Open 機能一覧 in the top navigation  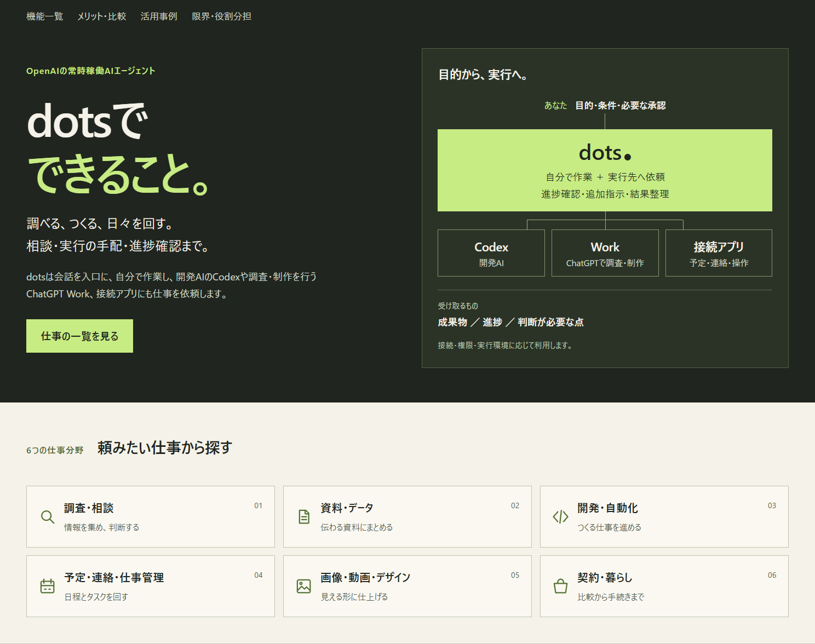(x=45, y=16)
